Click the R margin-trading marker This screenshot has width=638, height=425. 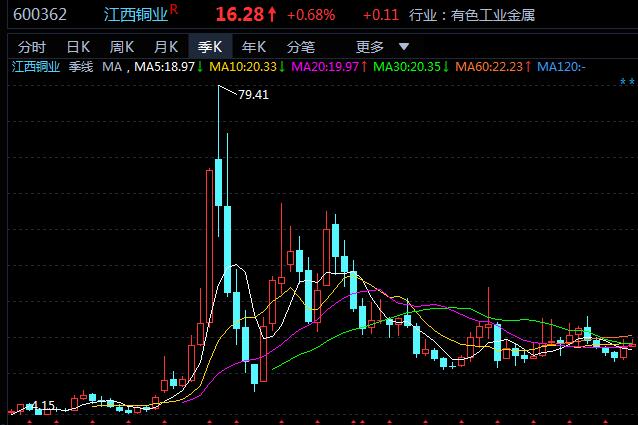[x=174, y=9]
